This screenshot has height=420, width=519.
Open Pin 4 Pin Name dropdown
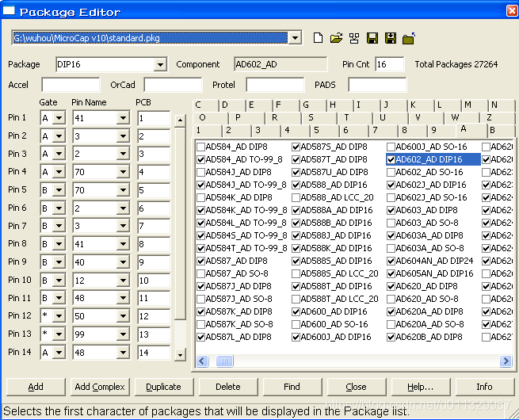123,172
